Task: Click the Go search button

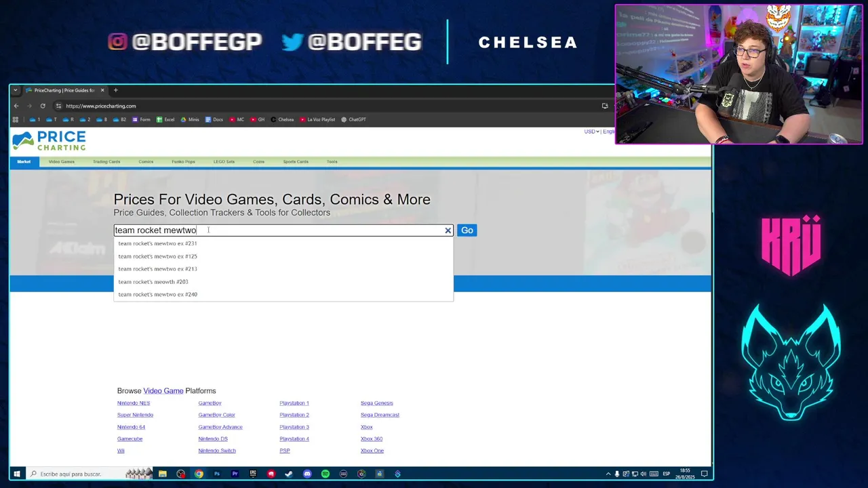Action: pos(467,230)
